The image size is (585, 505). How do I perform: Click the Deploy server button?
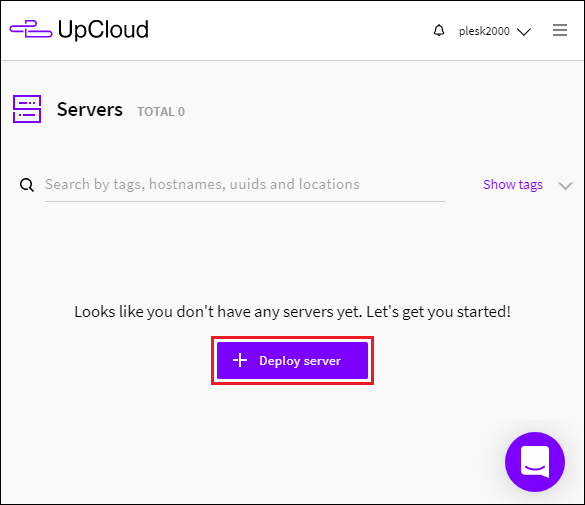pos(292,361)
